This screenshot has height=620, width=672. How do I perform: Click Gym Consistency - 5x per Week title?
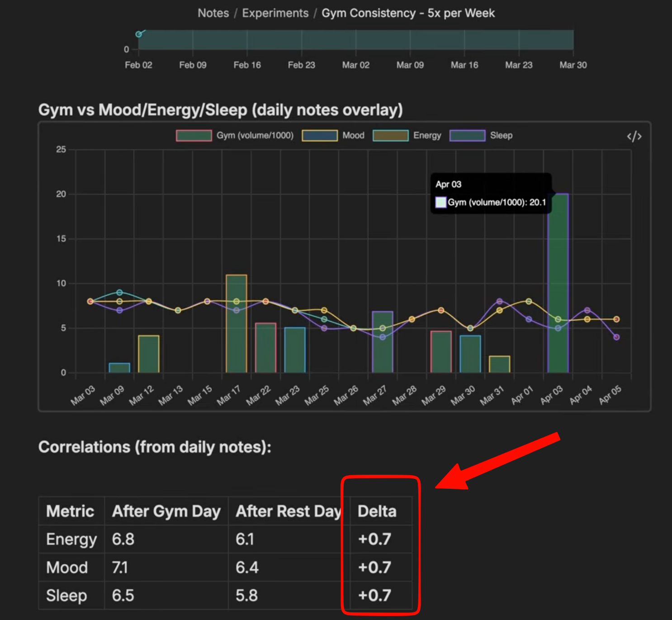(x=408, y=13)
